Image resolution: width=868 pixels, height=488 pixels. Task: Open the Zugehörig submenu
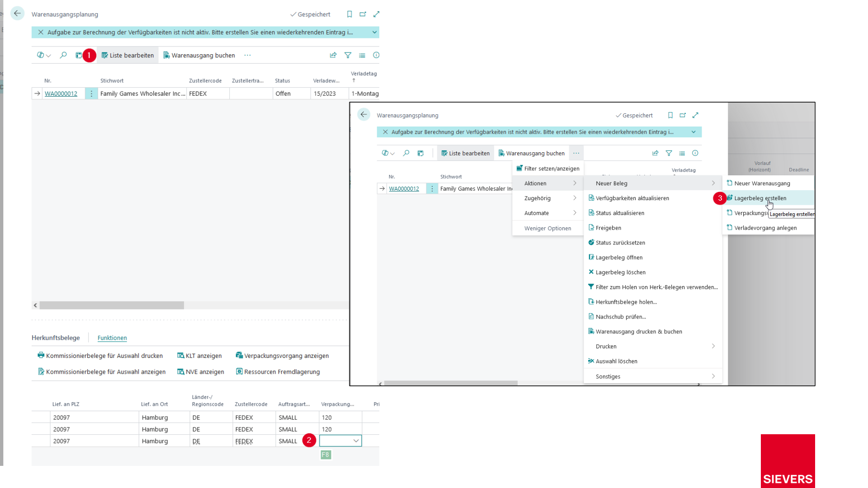pyautogui.click(x=547, y=198)
